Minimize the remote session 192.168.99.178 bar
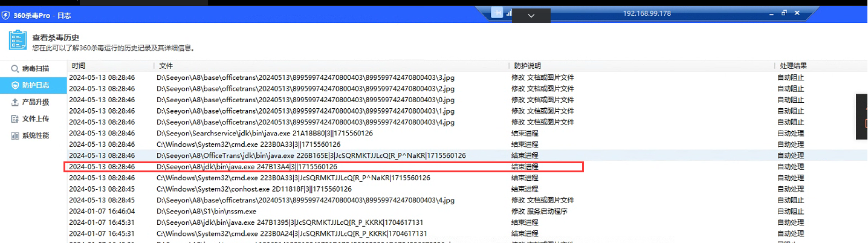 click(x=770, y=13)
